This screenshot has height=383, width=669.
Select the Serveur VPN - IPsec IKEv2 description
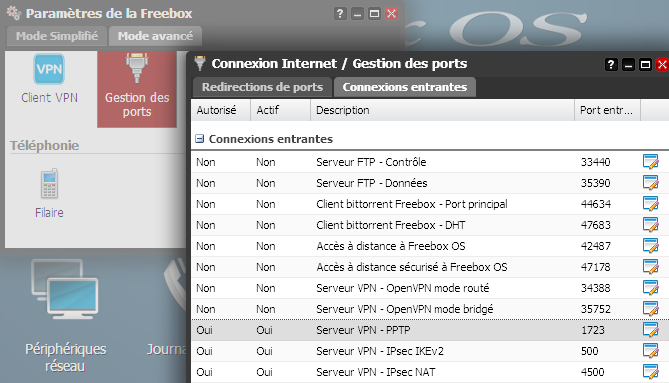[380, 351]
